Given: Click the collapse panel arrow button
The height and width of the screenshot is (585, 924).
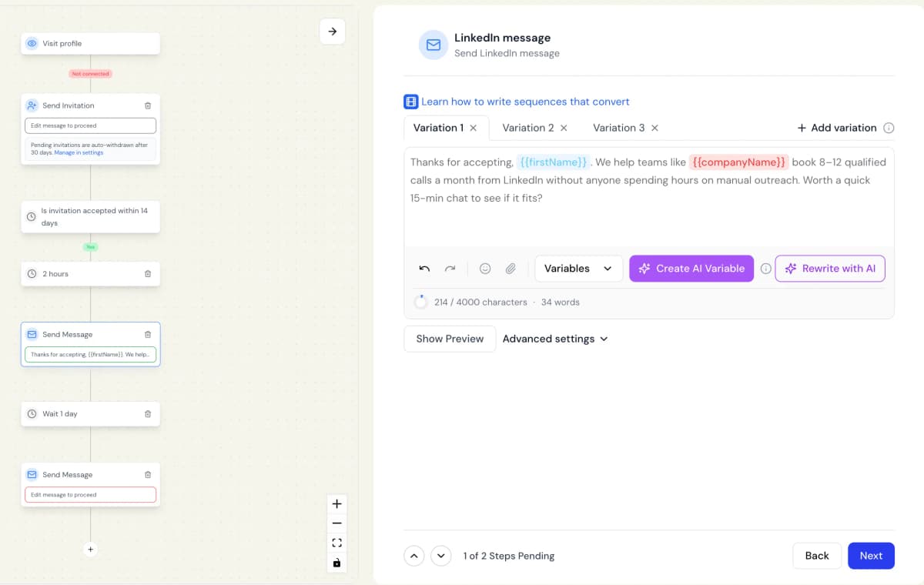Looking at the screenshot, I should (x=333, y=32).
